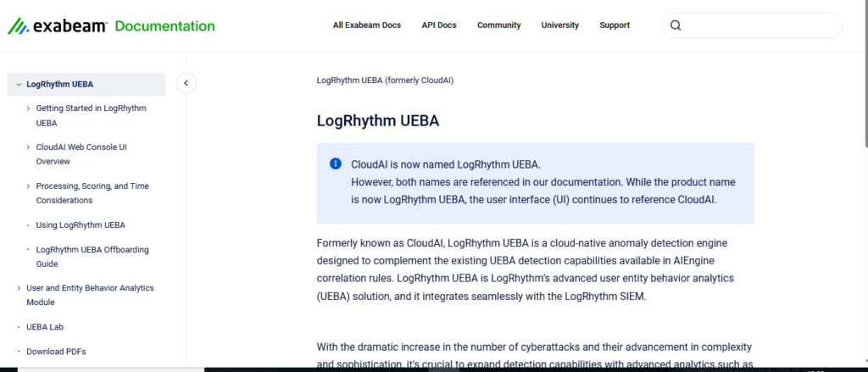Screen dimensions: 868x372
Task: Click the search magnifier icon
Action: point(676,25)
